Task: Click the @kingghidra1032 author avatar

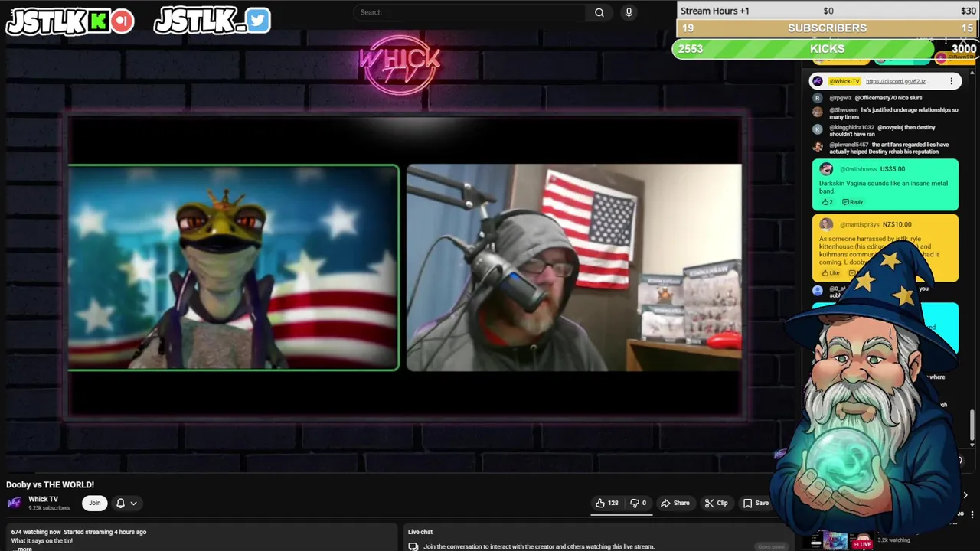Action: 818,129
